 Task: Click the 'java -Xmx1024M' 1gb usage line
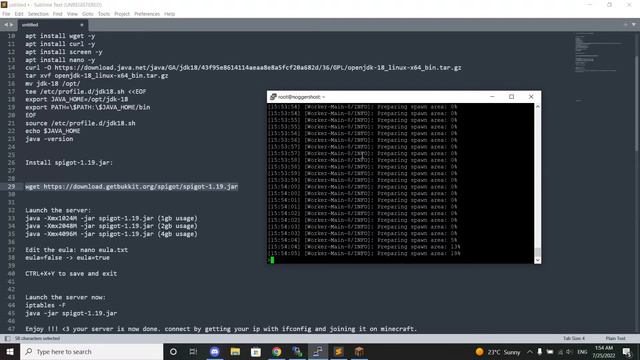click(x=111, y=218)
